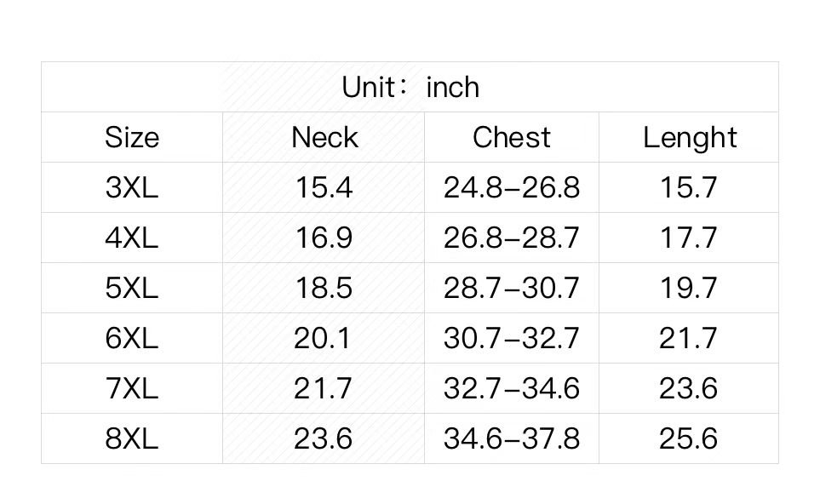
Task: Click the "Lenght" column header
Action: [689, 137]
